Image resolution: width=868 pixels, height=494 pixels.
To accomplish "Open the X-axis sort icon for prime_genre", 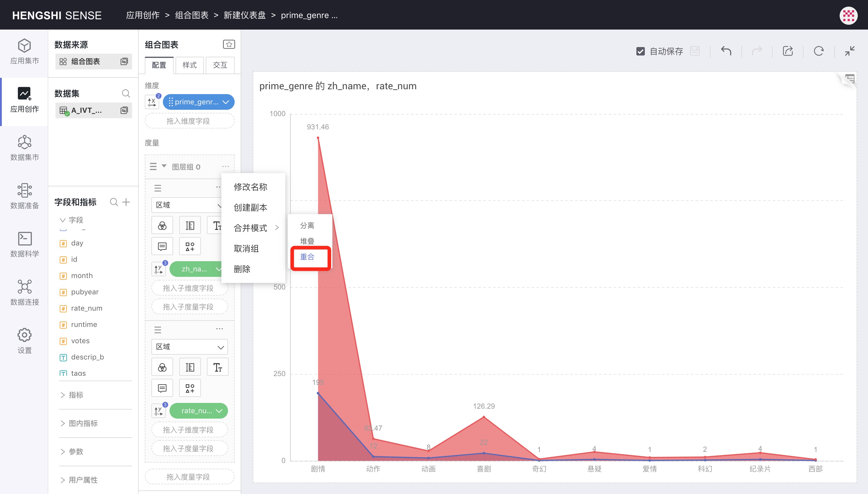I will coord(152,102).
